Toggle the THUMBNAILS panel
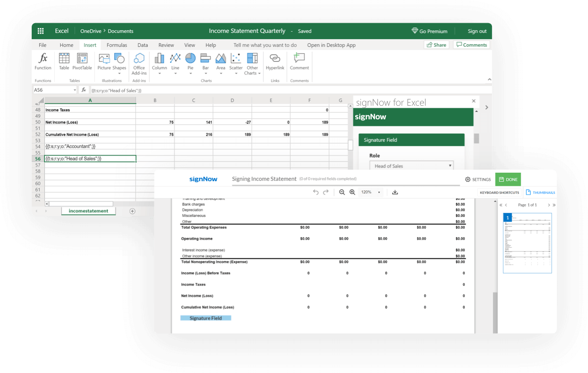 [540, 192]
